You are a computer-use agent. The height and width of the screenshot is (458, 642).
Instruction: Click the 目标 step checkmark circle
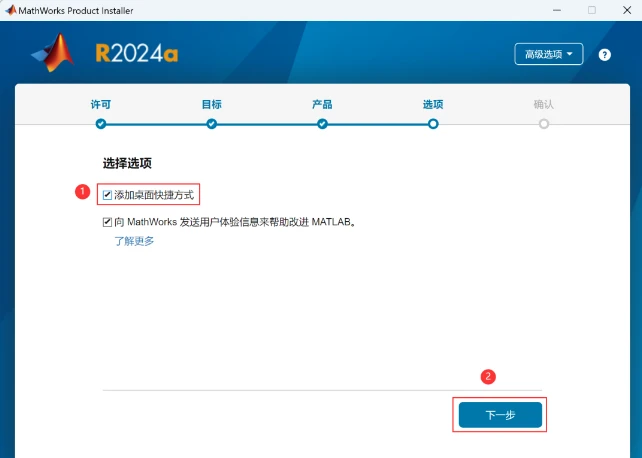[x=211, y=124]
